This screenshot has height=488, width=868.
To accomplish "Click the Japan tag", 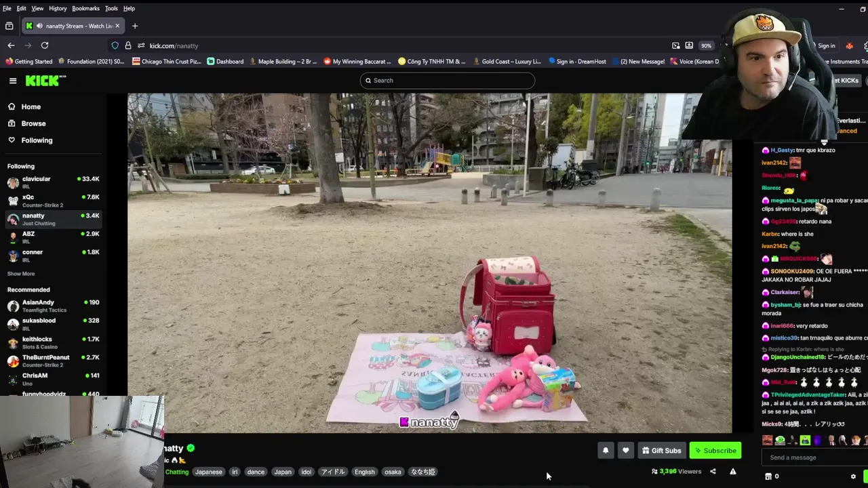I will (283, 472).
